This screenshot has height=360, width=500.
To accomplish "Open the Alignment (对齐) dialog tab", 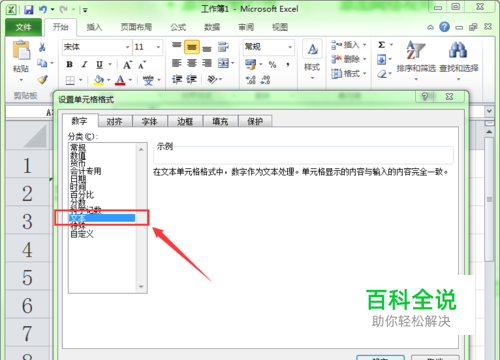I will (115, 121).
